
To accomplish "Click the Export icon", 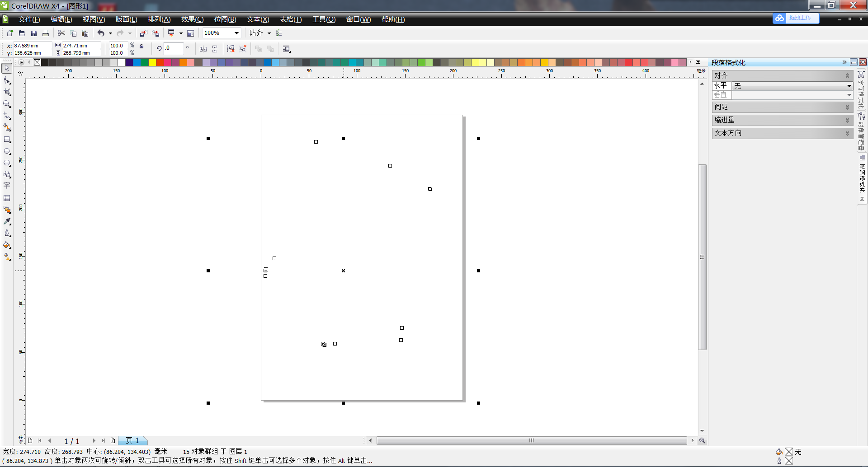I will point(156,33).
